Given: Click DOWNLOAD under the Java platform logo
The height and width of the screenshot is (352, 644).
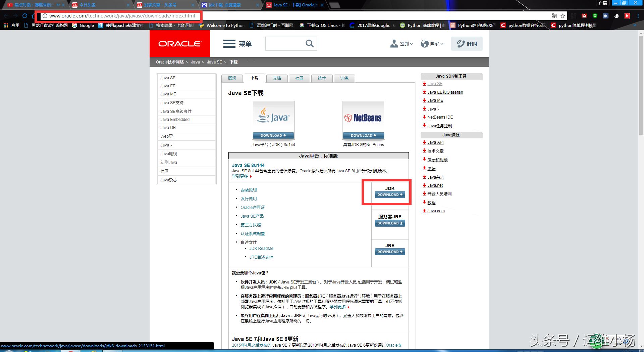Looking at the screenshot, I should pyautogui.click(x=273, y=136).
